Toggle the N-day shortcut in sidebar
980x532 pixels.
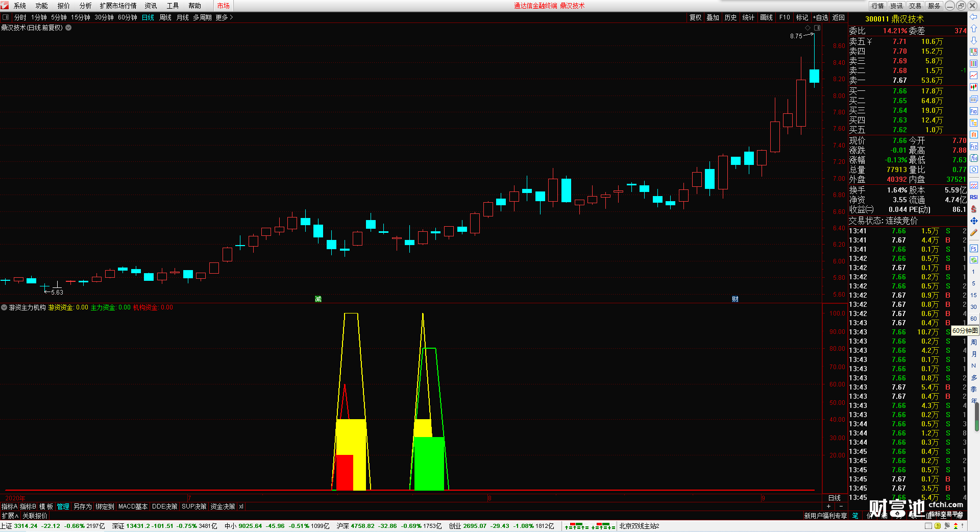(x=974, y=366)
